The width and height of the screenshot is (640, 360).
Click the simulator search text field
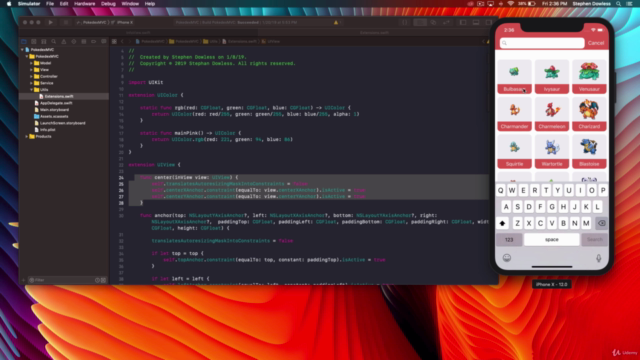(542, 43)
